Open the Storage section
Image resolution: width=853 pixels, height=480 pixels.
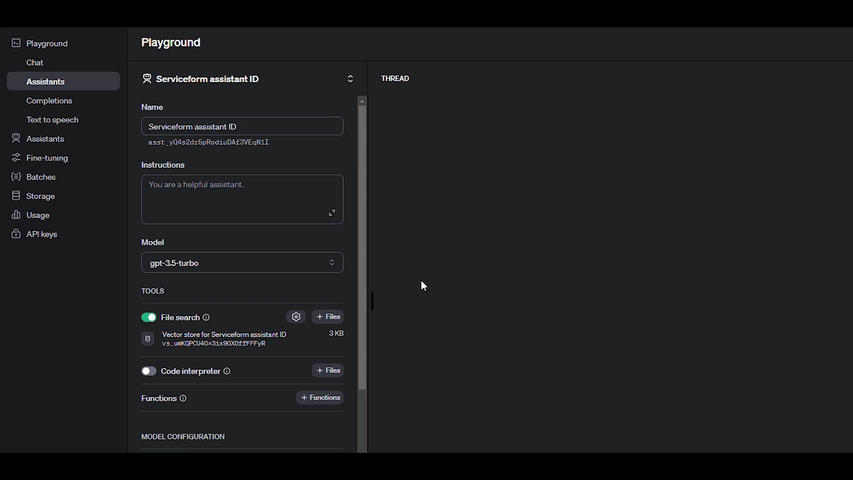(x=40, y=196)
